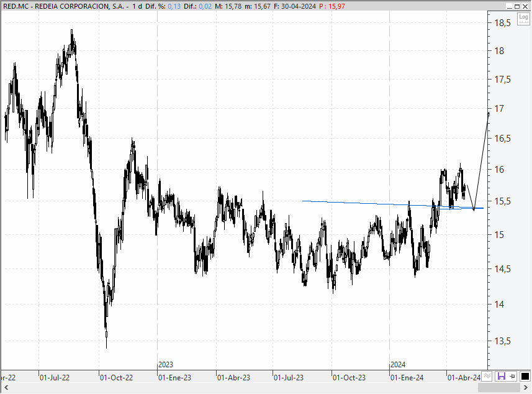Maximize the RED.MC chart window
This screenshot has width=532, height=394.
pyautogui.click(x=517, y=6)
